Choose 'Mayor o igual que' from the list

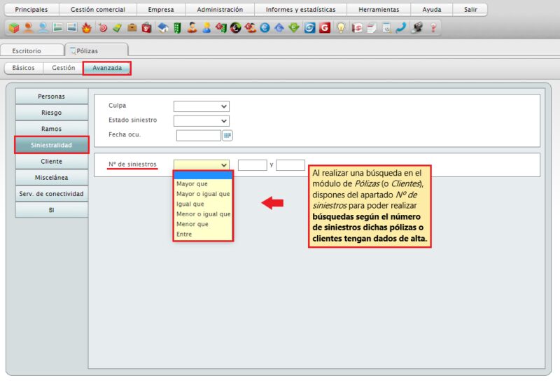click(203, 194)
